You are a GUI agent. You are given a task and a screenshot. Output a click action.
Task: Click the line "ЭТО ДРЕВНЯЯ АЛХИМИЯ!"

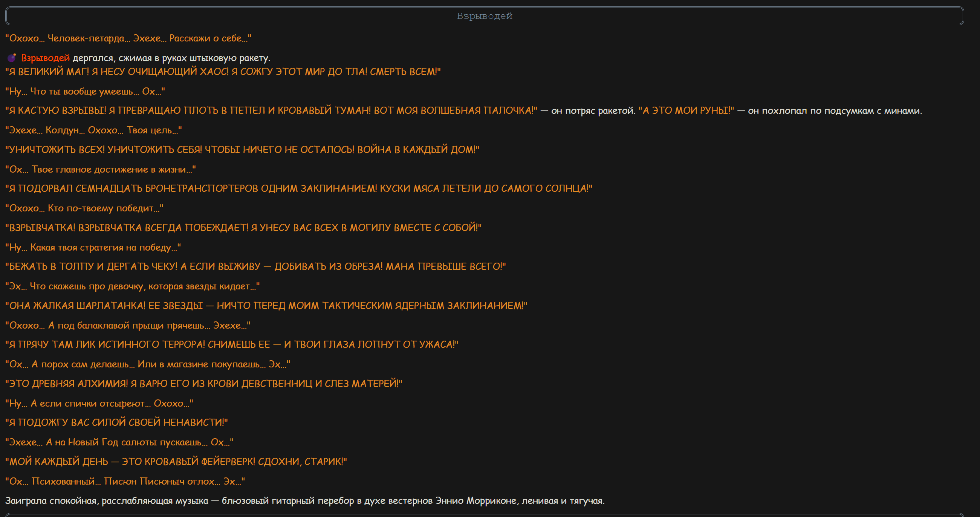pyautogui.click(x=203, y=384)
